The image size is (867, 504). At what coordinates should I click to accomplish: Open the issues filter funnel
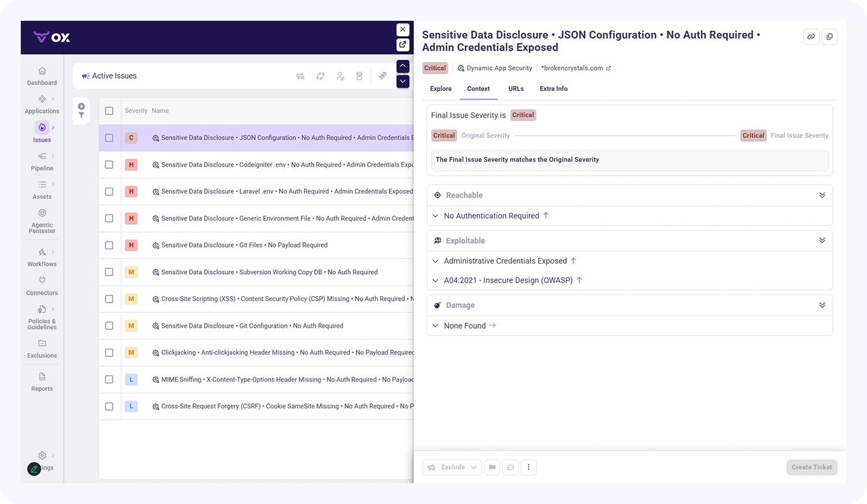pos(81,115)
